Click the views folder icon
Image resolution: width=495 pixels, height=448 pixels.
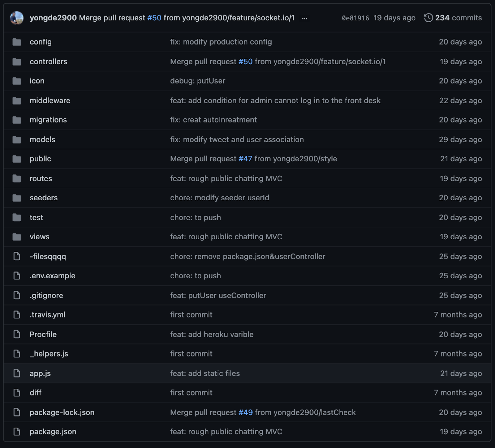(x=17, y=237)
